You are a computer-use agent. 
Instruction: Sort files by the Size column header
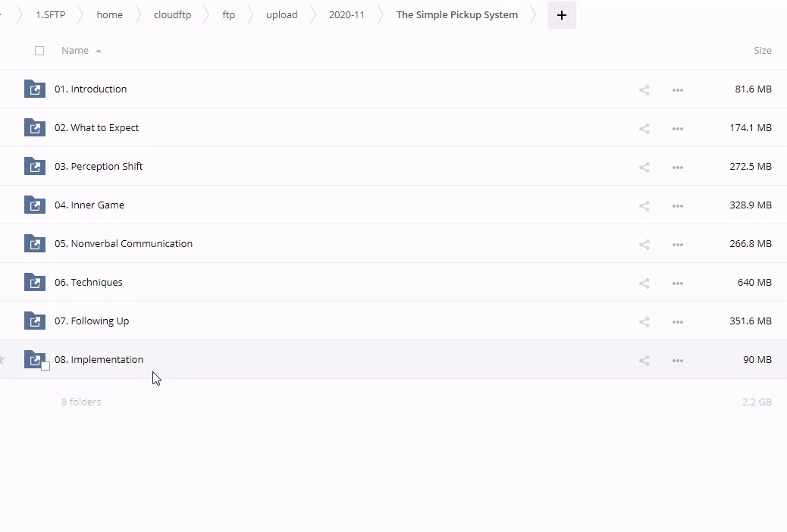tap(762, 51)
